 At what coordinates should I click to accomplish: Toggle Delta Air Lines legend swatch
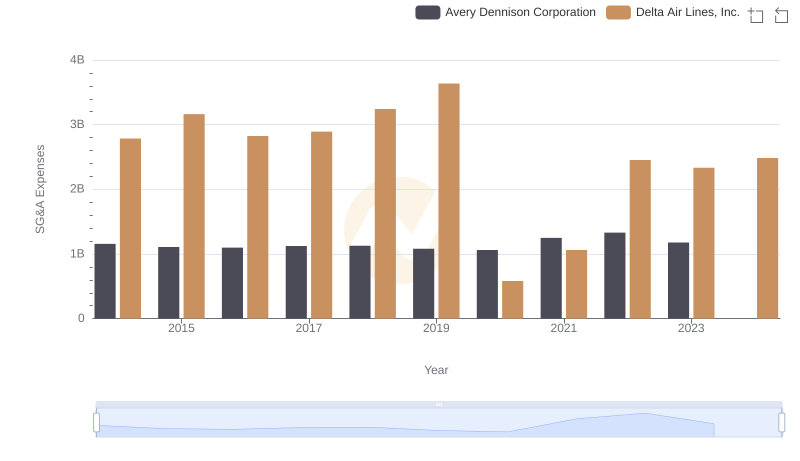coord(618,12)
